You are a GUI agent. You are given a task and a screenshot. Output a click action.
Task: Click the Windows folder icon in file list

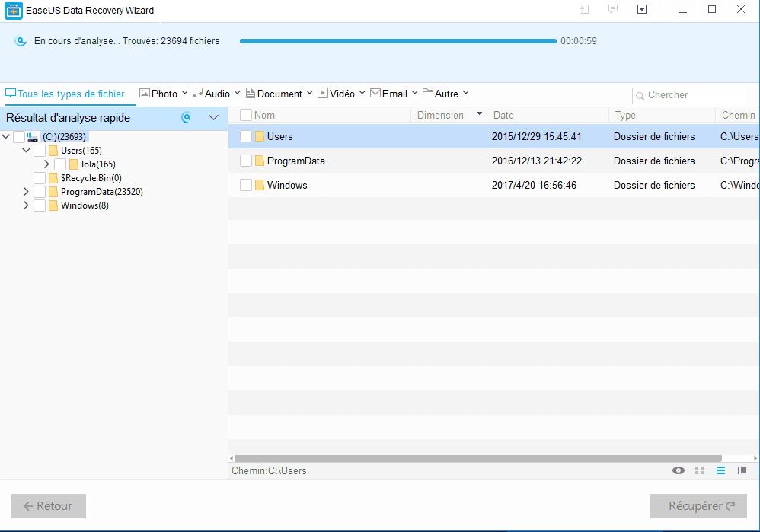260,185
